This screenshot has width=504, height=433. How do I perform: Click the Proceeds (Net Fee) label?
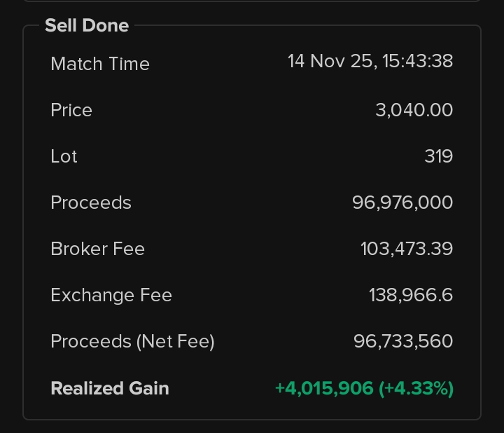coord(132,341)
